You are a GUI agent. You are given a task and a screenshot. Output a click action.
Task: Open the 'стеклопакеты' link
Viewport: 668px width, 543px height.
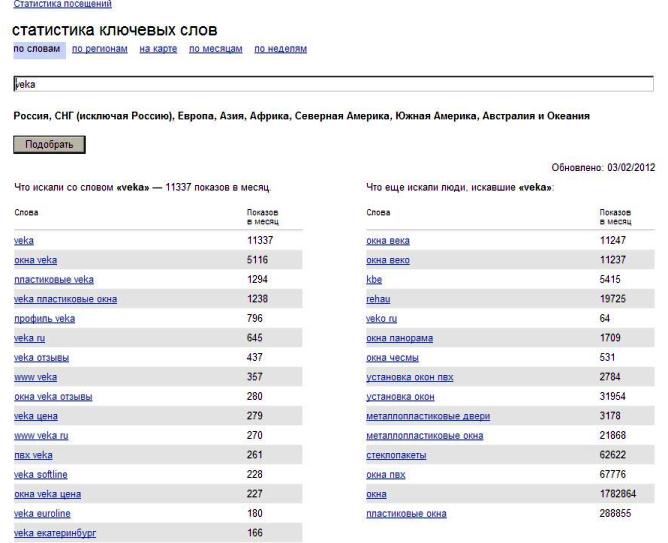pos(396,455)
